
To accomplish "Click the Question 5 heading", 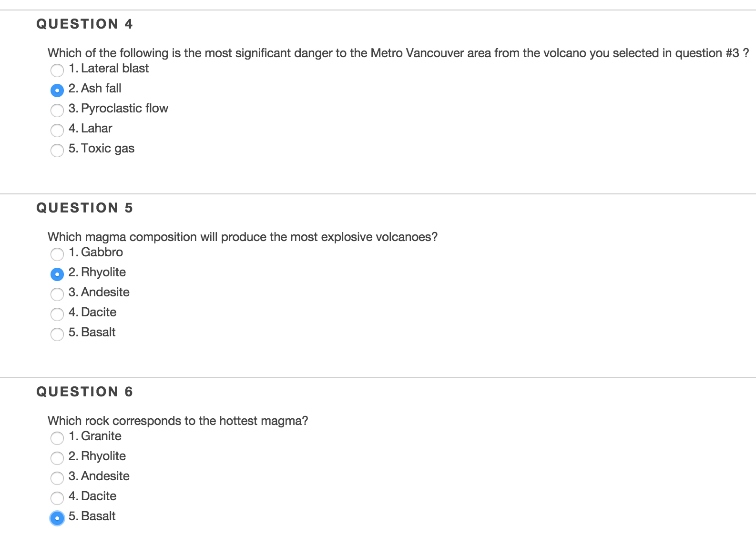I will pos(84,208).
